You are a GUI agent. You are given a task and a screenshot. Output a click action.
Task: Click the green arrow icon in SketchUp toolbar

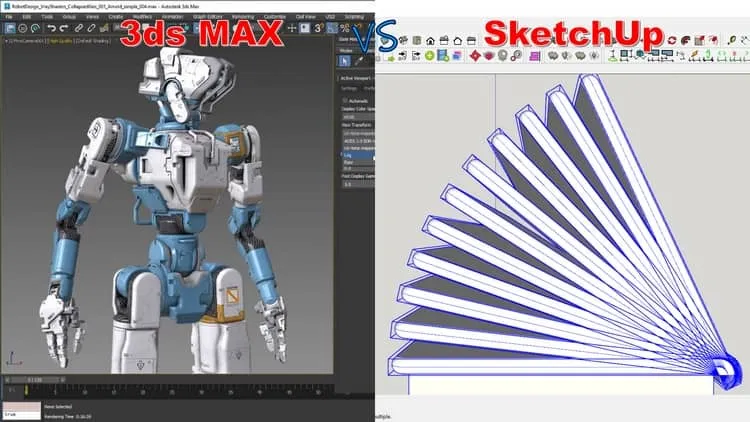tap(391, 58)
